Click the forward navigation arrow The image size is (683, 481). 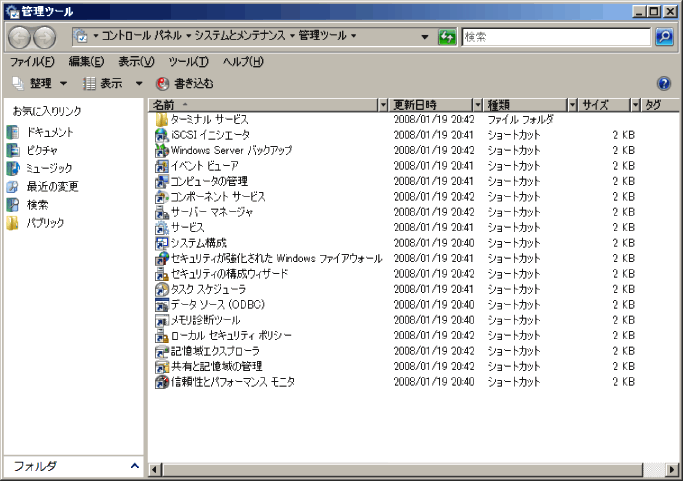(x=45, y=37)
